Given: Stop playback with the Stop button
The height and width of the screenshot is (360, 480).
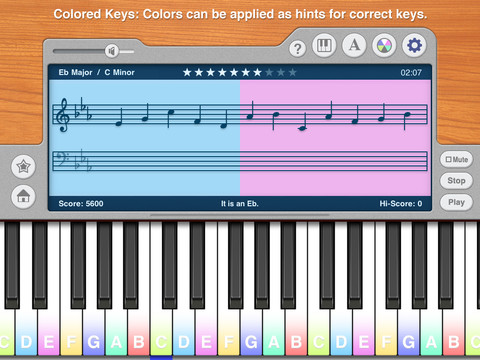Looking at the screenshot, I should 456,181.
